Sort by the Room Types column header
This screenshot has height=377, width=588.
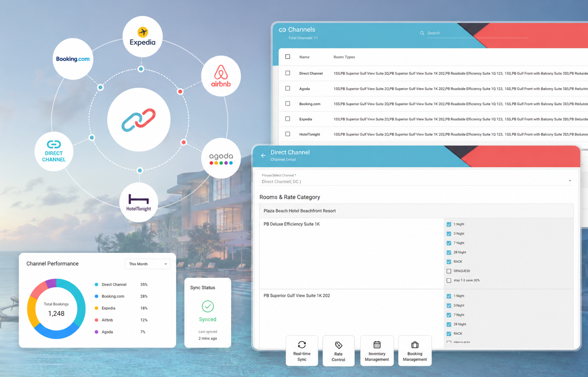coord(344,57)
